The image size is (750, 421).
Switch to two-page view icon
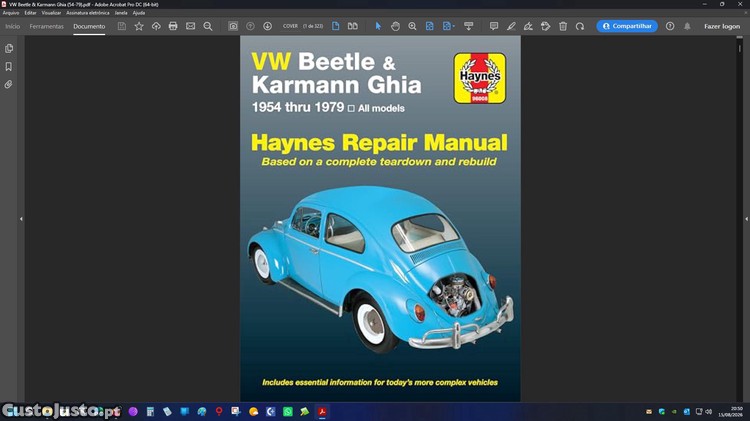point(353,26)
